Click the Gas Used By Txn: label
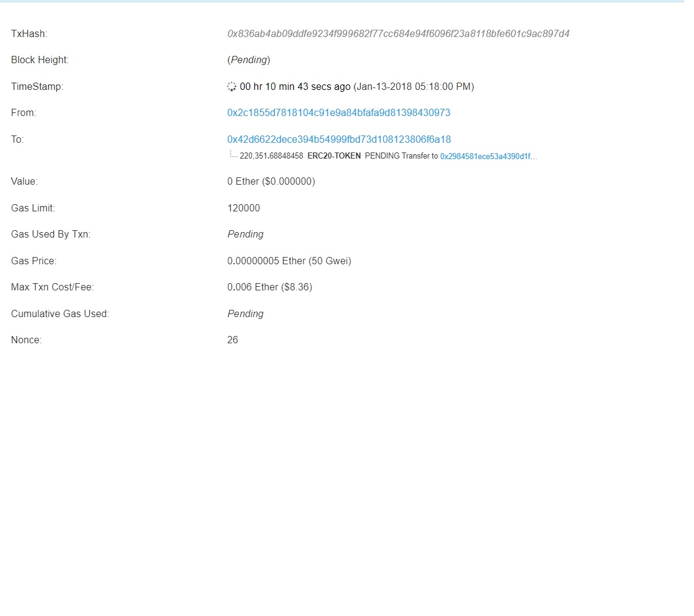Image resolution: width=694 pixels, height=616 pixels. [51, 234]
